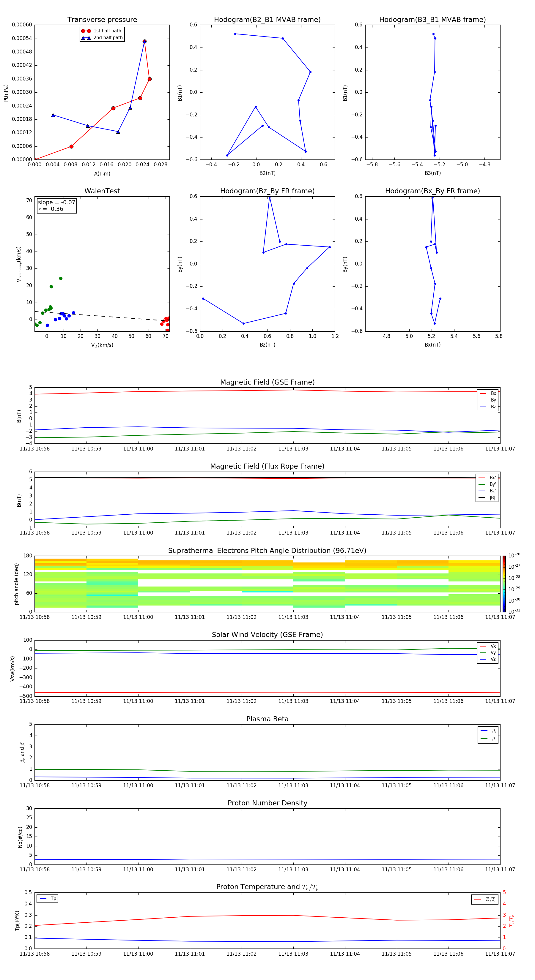The height and width of the screenshot is (980, 535).
Task: Click 'Tp' legend entry in temperature plot
Action: pos(48,899)
